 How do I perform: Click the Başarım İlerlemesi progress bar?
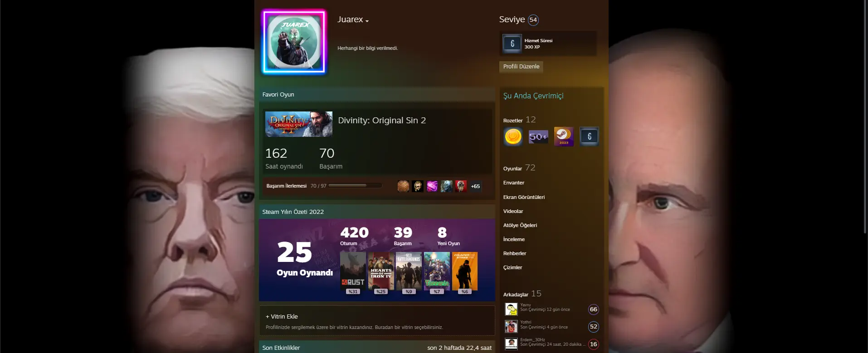[x=355, y=186]
